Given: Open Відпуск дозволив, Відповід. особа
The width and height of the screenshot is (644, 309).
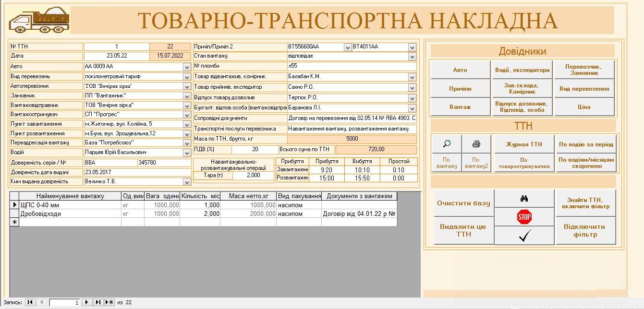Looking at the screenshot, I should pyautogui.click(x=522, y=107).
